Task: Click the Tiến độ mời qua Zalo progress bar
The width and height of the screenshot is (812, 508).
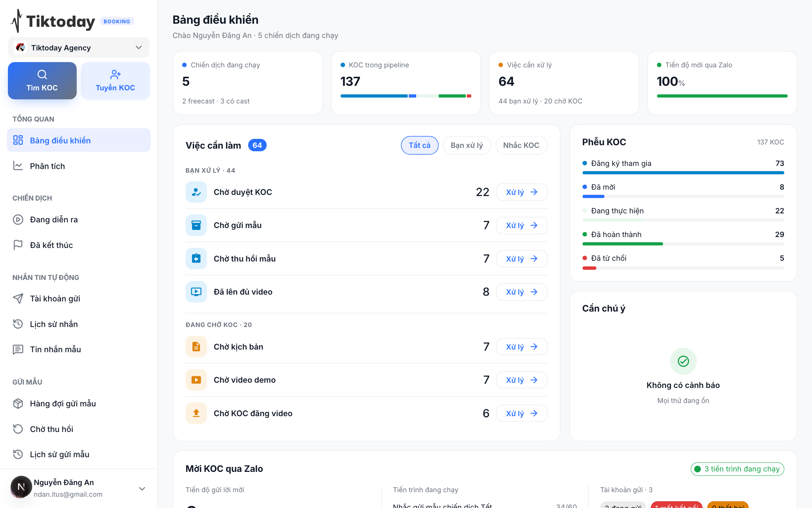Action: click(722, 96)
